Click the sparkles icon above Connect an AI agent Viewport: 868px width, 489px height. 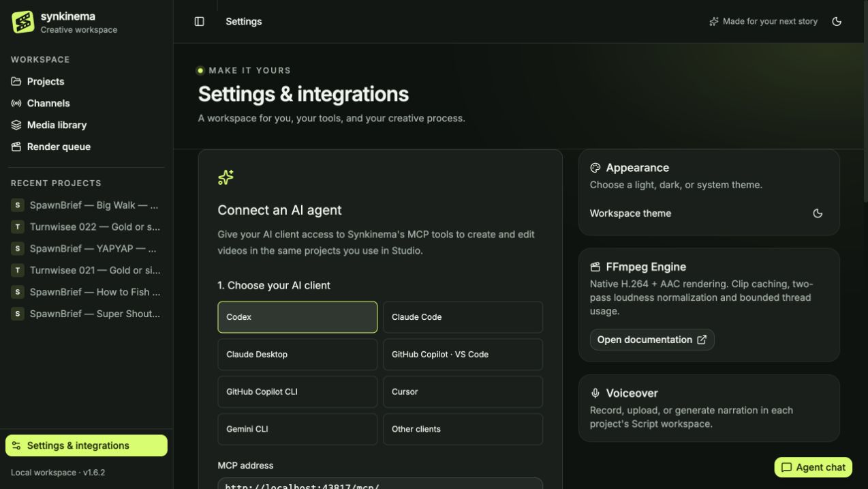point(226,177)
